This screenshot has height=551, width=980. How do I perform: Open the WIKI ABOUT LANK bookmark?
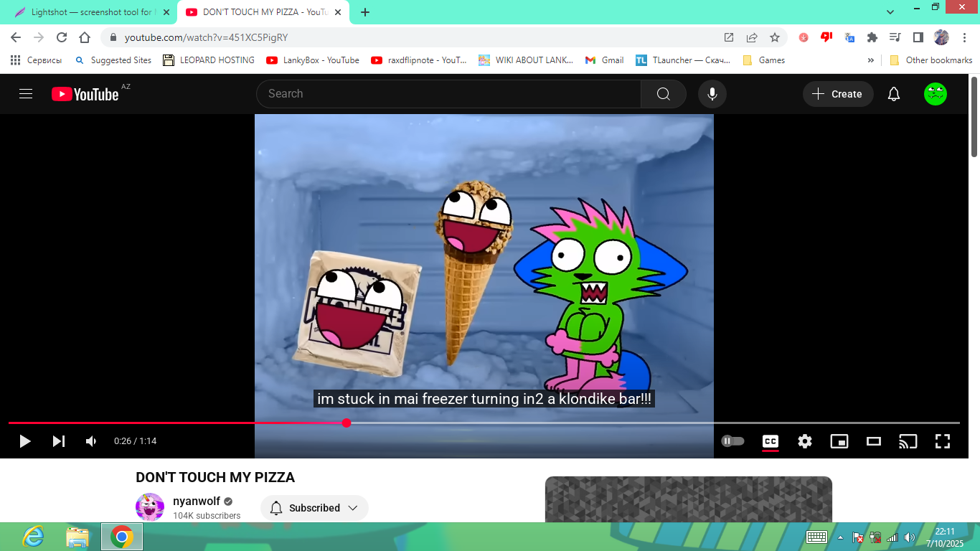point(526,60)
